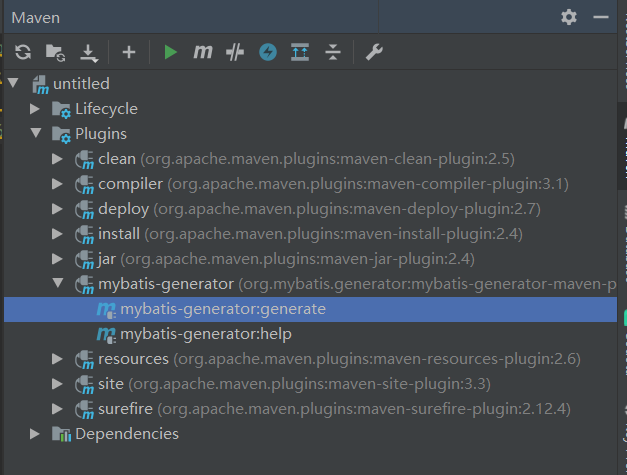
Task: Click Generate Sources and Update Folders icon
Action: (55, 52)
